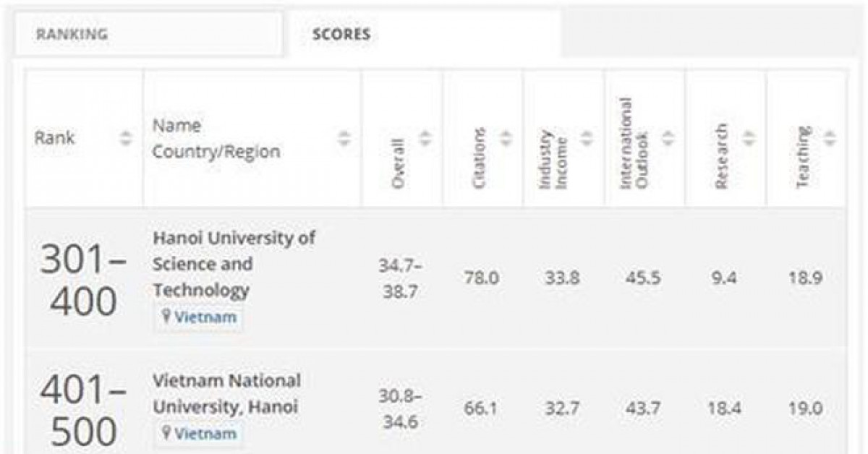
Task: Click the Teaching column header text
Action: click(802, 158)
